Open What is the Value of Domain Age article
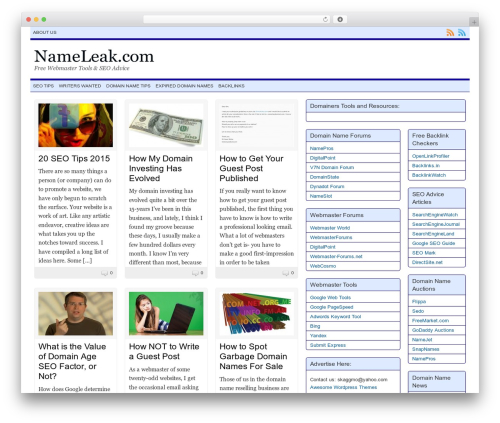The width and height of the screenshot is (500, 423). pos(72,361)
